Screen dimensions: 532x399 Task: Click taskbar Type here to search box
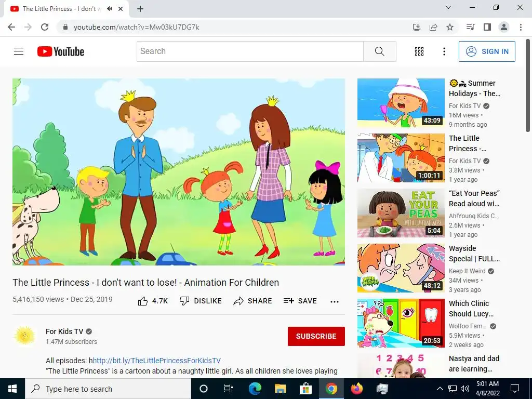(x=108, y=389)
